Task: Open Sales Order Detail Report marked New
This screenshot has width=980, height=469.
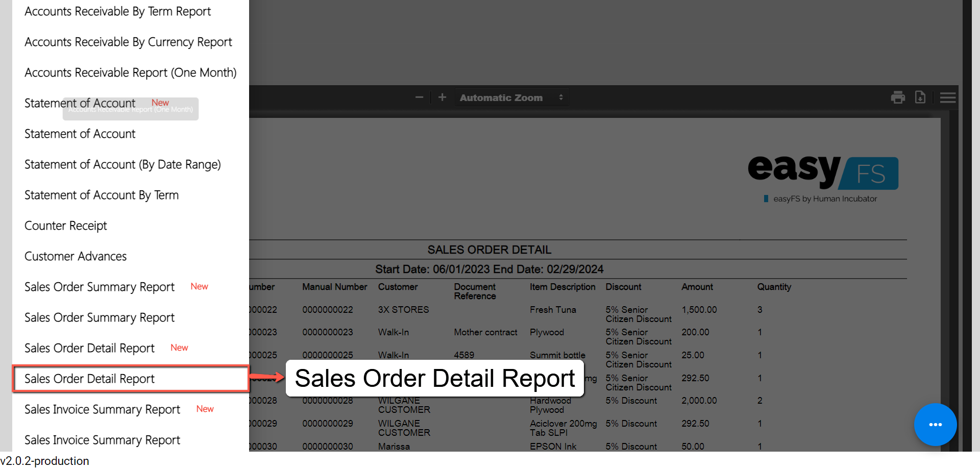Action: click(x=89, y=348)
